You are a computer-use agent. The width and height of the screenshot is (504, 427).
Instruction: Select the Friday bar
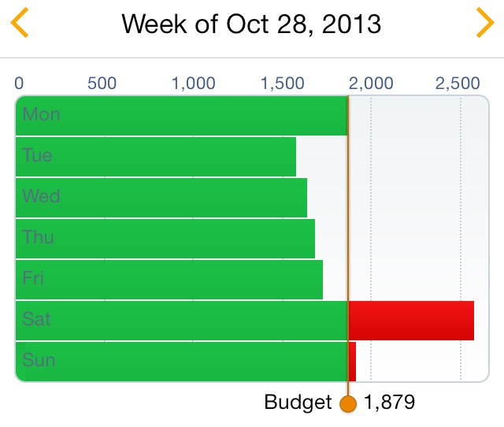coord(169,279)
